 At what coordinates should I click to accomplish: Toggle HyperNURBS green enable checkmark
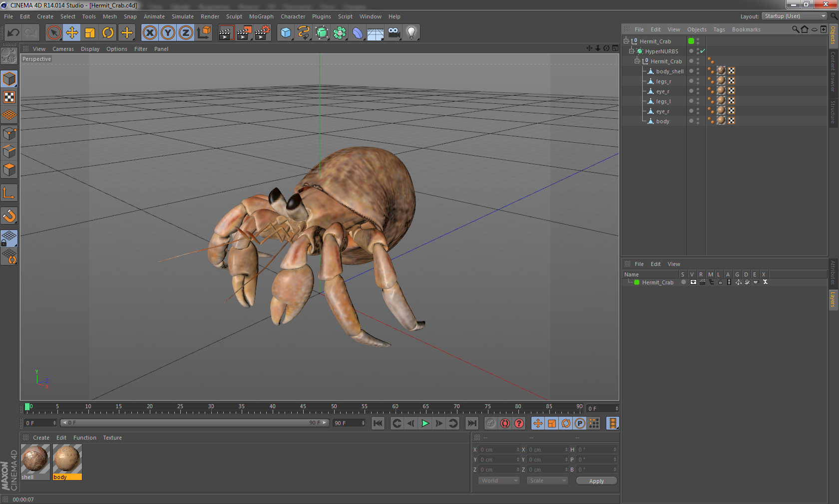tap(703, 51)
